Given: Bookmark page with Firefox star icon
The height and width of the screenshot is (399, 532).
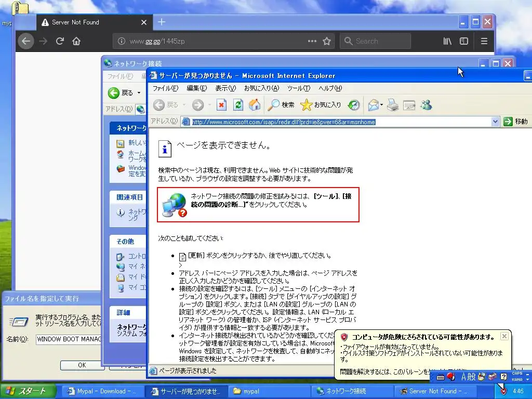Looking at the screenshot, I should (x=327, y=41).
